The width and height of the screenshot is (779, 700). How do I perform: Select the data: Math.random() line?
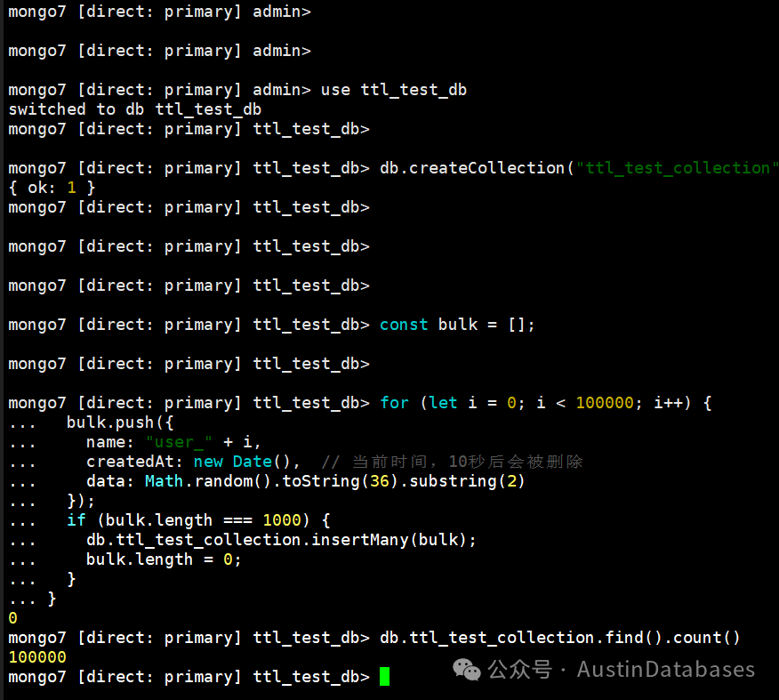306,481
